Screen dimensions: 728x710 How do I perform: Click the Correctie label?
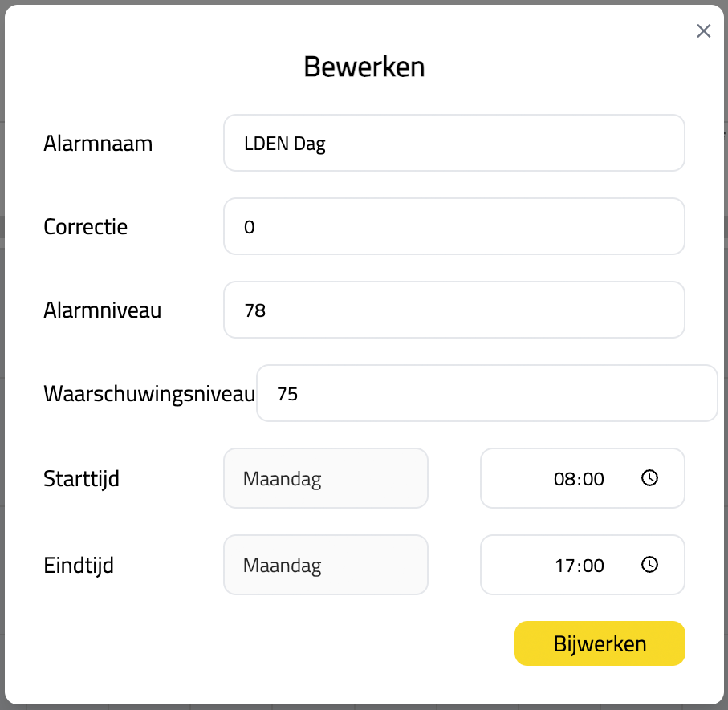pyautogui.click(x=85, y=227)
